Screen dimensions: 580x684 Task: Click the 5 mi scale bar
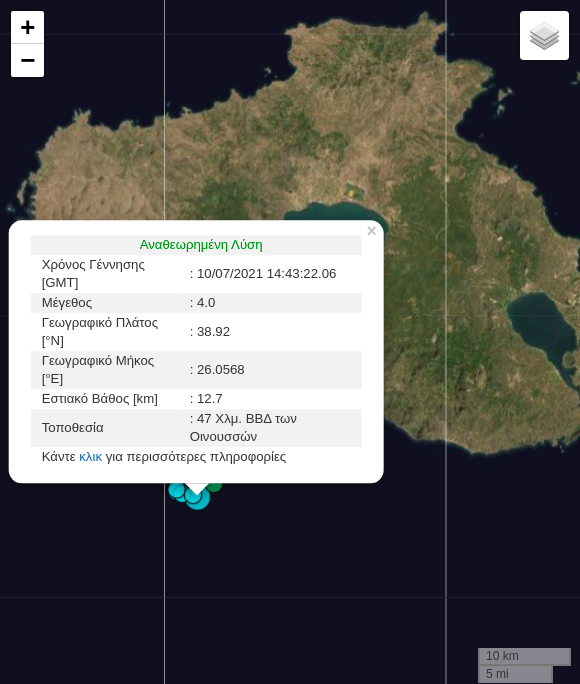tap(515, 674)
